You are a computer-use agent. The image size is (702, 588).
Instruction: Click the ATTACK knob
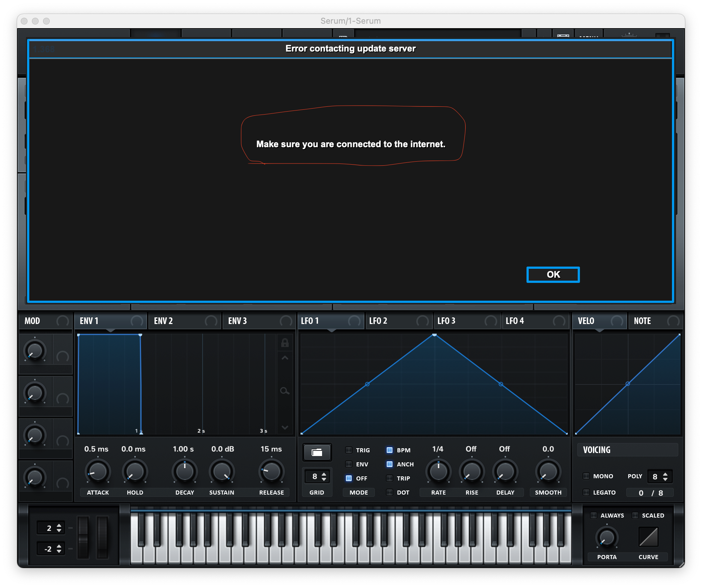click(x=98, y=472)
